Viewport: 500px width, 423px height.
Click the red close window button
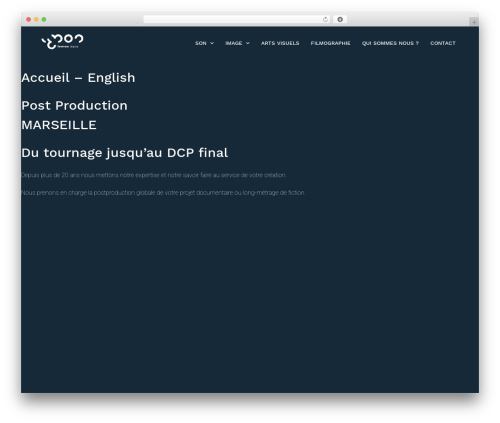pos(29,19)
